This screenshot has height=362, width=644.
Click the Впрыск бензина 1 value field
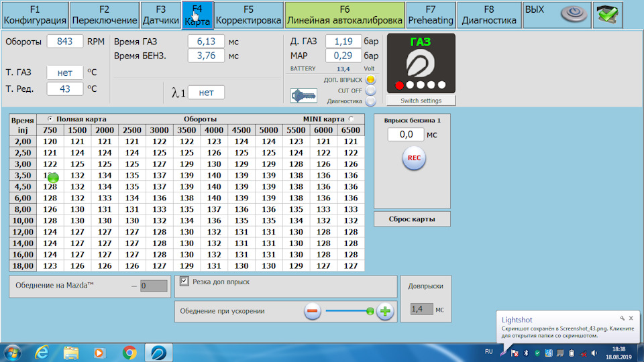click(406, 135)
